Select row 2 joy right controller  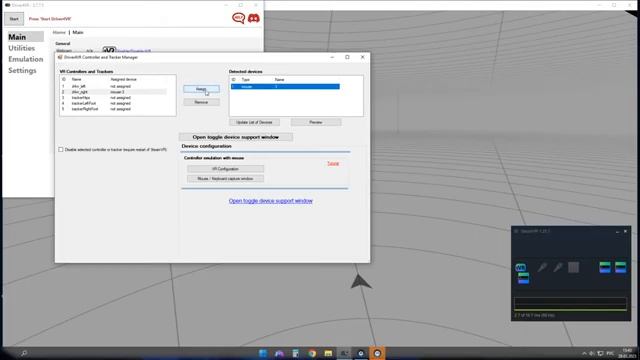pyautogui.click(x=114, y=92)
